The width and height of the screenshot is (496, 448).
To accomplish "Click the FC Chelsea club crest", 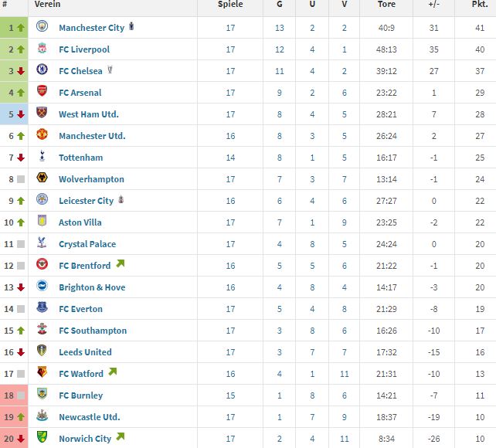I will (x=42, y=70).
